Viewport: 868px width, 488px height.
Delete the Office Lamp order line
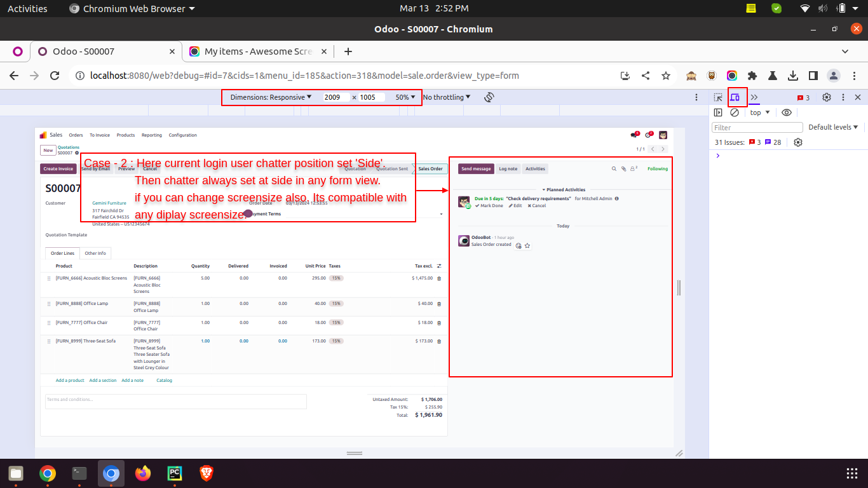(439, 304)
